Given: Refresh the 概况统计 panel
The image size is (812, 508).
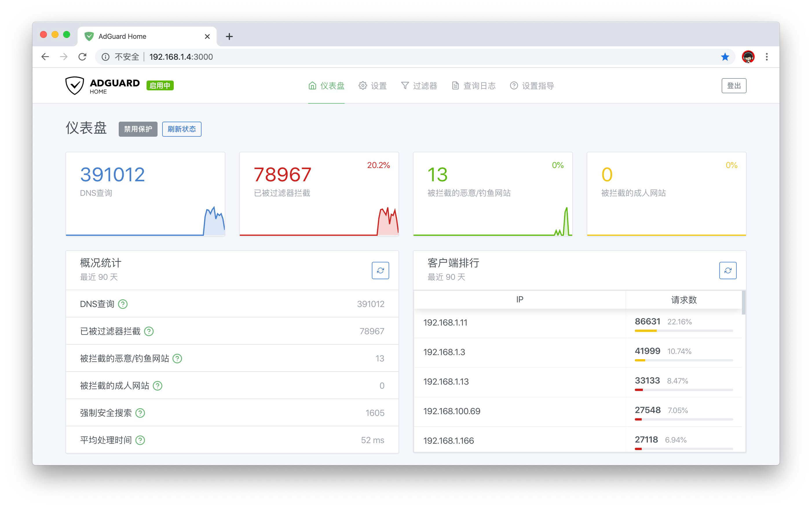Looking at the screenshot, I should click(380, 271).
